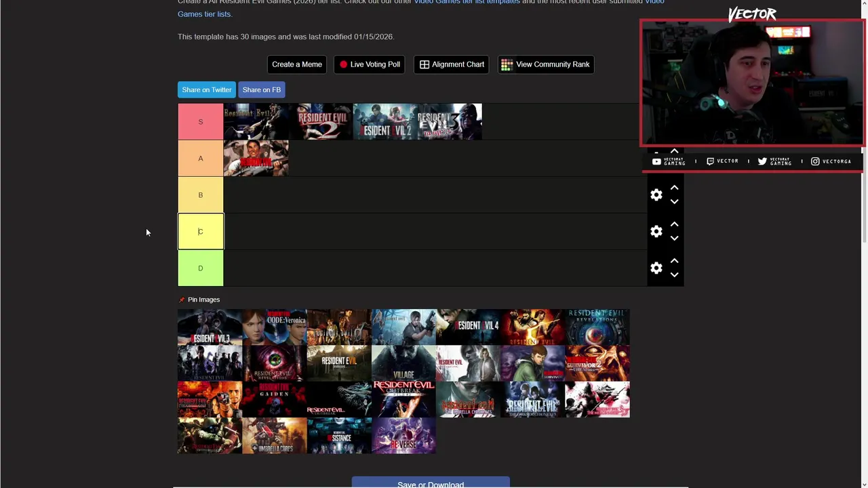The height and width of the screenshot is (488, 868).
Task: Select soldier thumbnail left of Umbrella Corps
Action: point(210,436)
